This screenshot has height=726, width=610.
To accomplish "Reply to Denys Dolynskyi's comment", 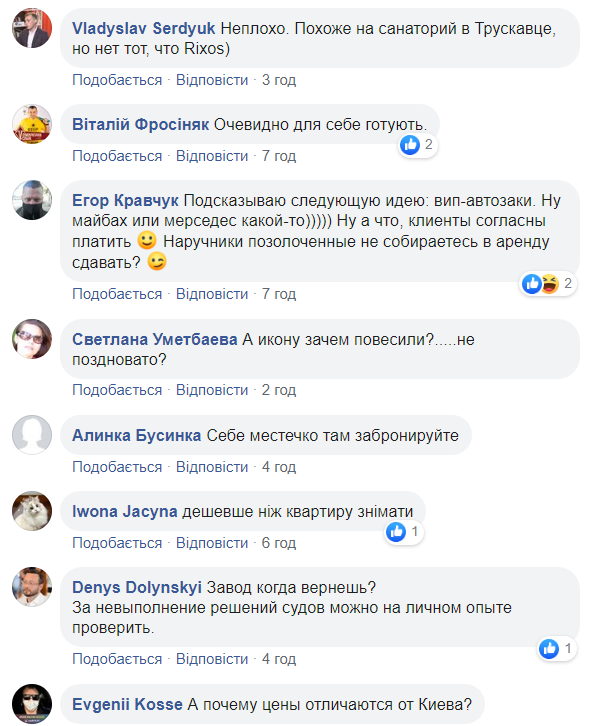I will (x=212, y=659).
